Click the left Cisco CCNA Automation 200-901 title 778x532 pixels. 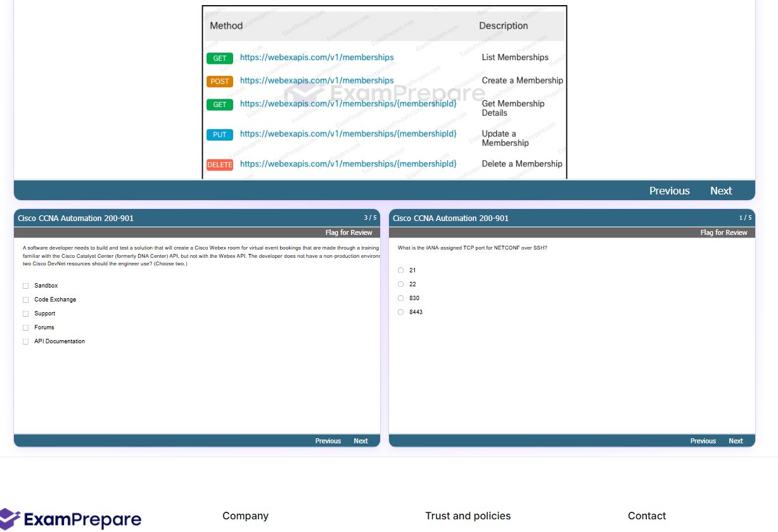point(76,218)
